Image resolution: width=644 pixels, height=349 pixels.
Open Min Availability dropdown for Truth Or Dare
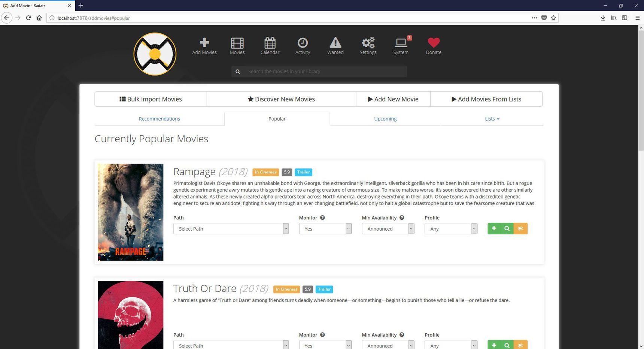coord(388,345)
